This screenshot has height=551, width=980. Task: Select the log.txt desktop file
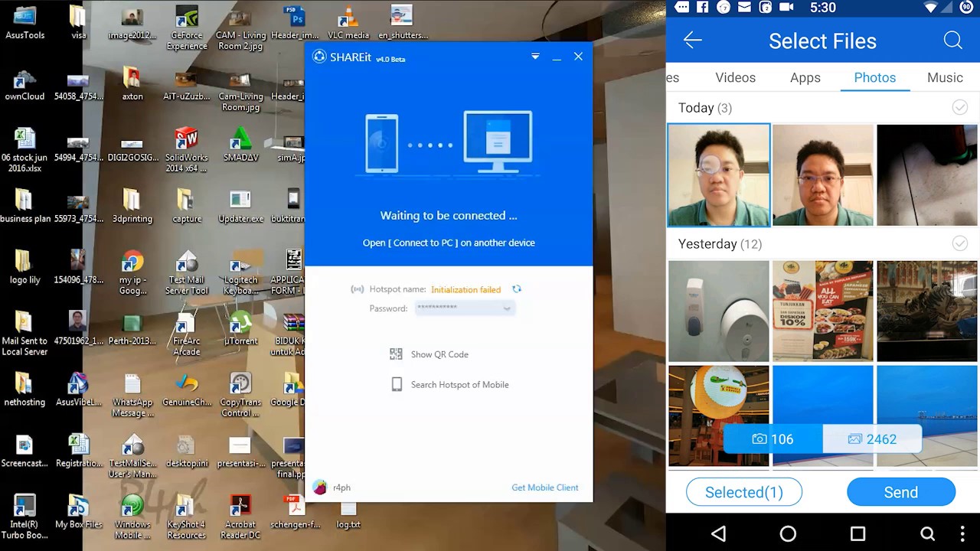point(348,512)
